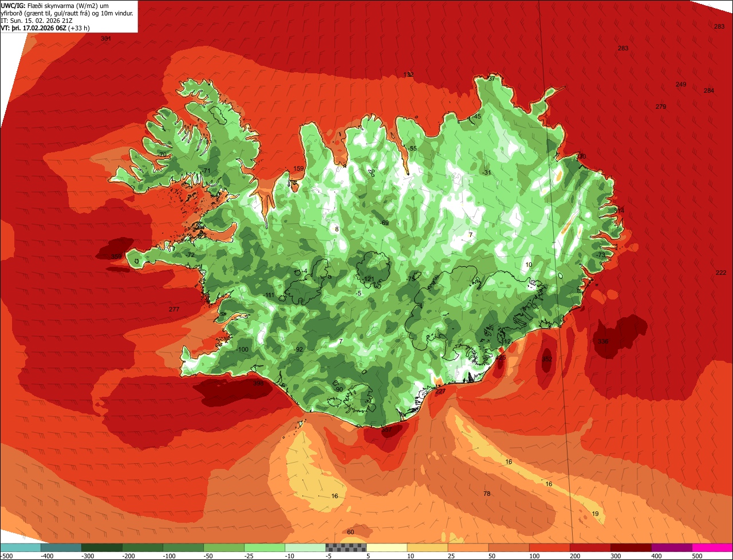
Task: Click the red-orange legend swatch 100 to 200
Action: coord(549,547)
